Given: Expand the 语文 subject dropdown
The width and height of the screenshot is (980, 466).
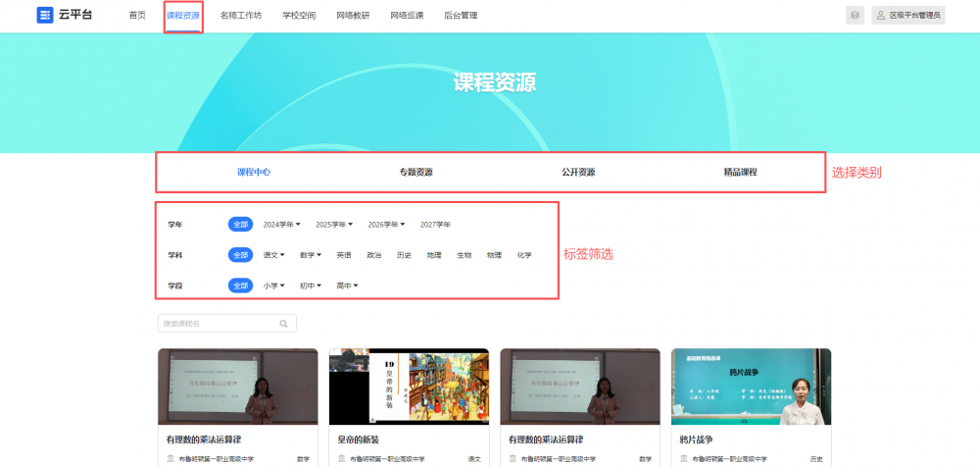Looking at the screenshot, I should coord(273,255).
